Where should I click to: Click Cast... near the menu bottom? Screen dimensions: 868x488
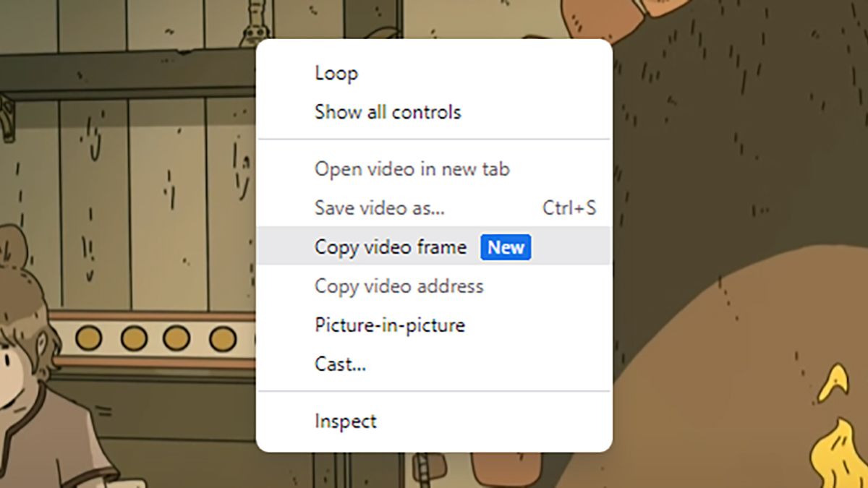[x=340, y=364]
